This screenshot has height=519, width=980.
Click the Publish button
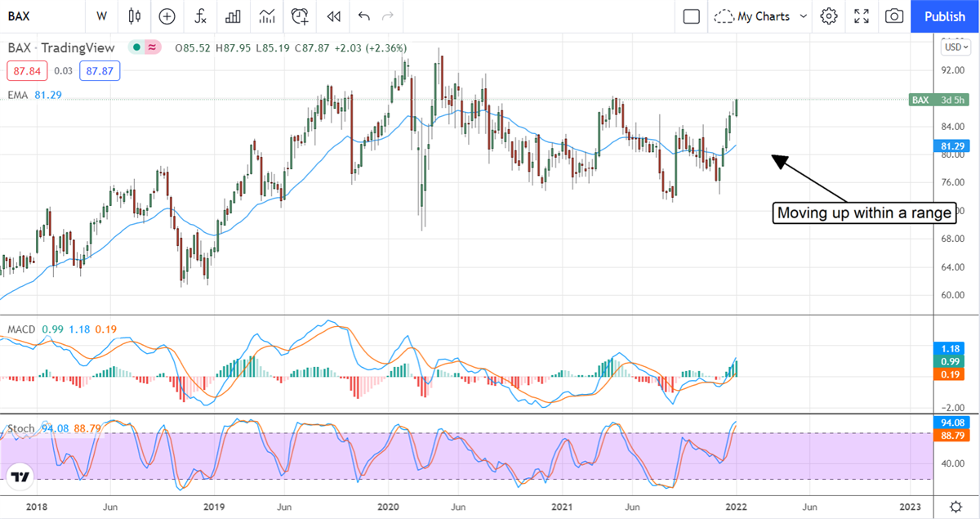tap(944, 16)
